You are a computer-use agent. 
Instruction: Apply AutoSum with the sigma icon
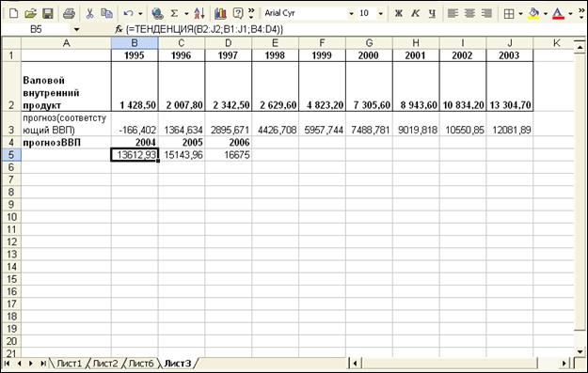click(x=174, y=14)
